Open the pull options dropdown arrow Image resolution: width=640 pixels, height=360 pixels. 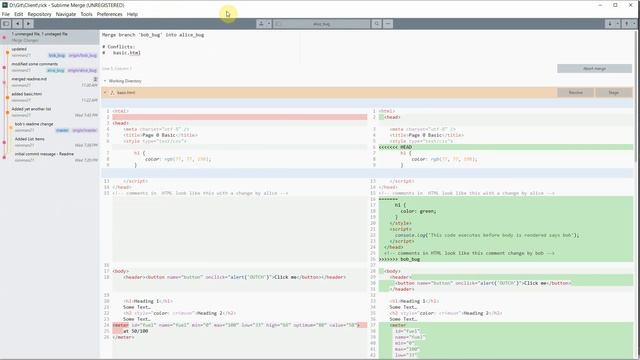tap(617, 24)
